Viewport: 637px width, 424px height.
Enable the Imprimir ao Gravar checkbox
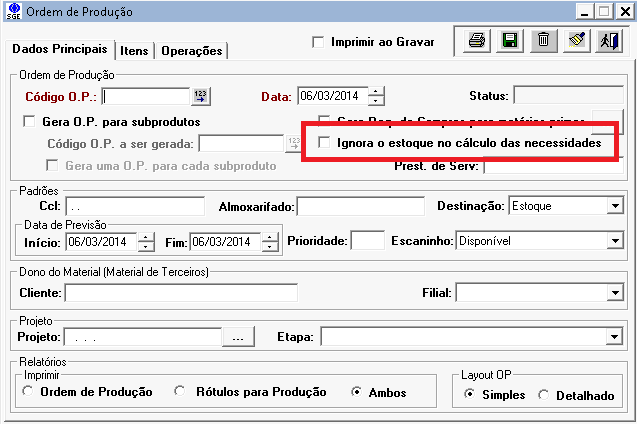point(318,42)
